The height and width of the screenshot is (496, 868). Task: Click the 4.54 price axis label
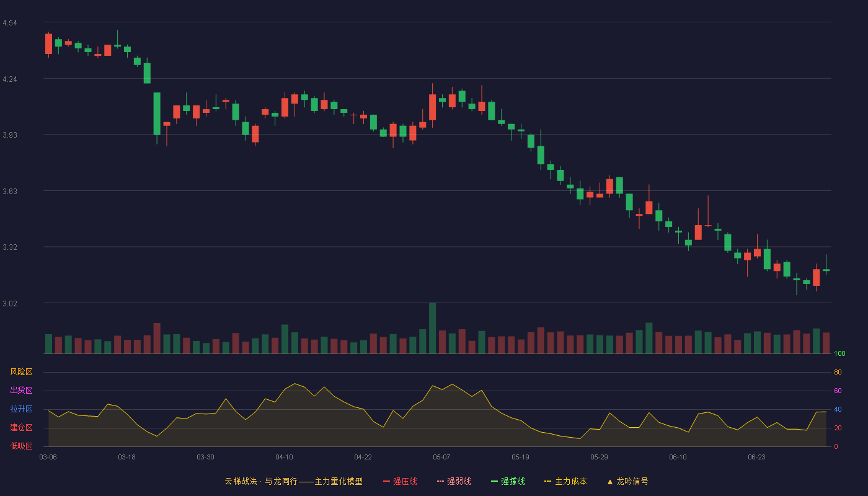click(x=10, y=23)
